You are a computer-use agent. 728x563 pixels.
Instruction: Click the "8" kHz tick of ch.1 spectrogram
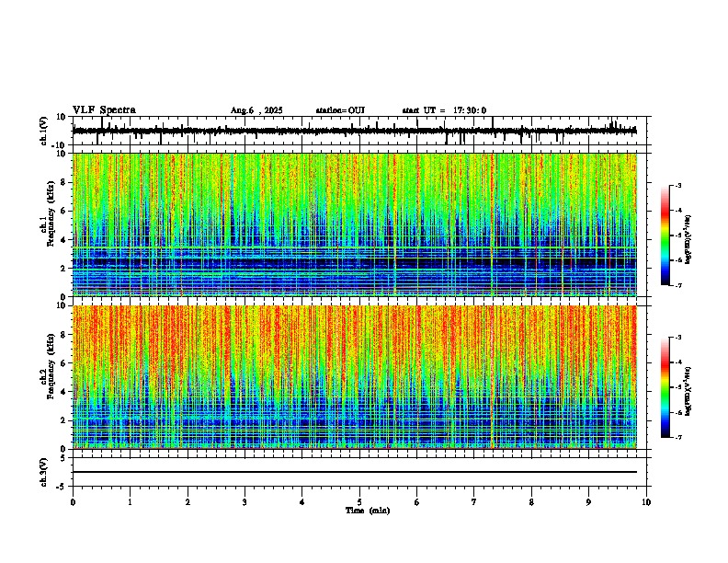pos(63,182)
